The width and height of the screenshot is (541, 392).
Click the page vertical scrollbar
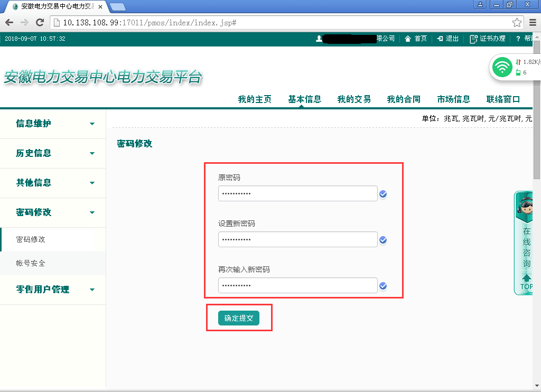point(537,211)
